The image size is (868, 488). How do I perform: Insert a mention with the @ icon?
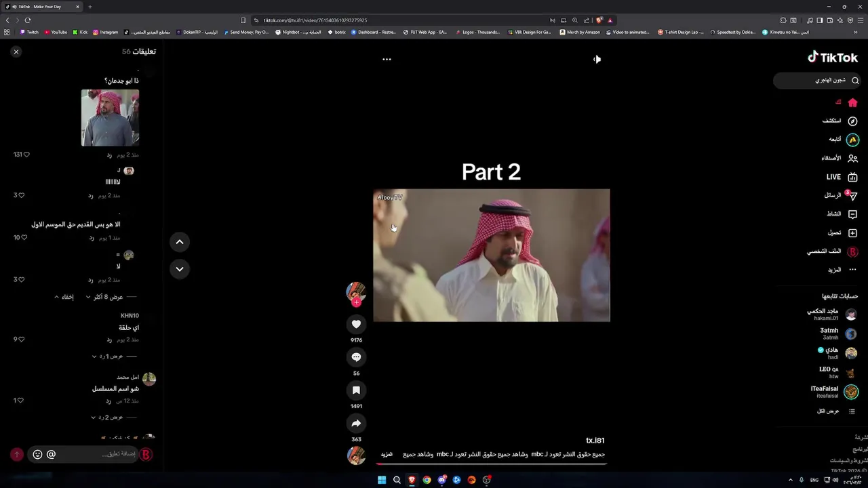click(x=51, y=454)
